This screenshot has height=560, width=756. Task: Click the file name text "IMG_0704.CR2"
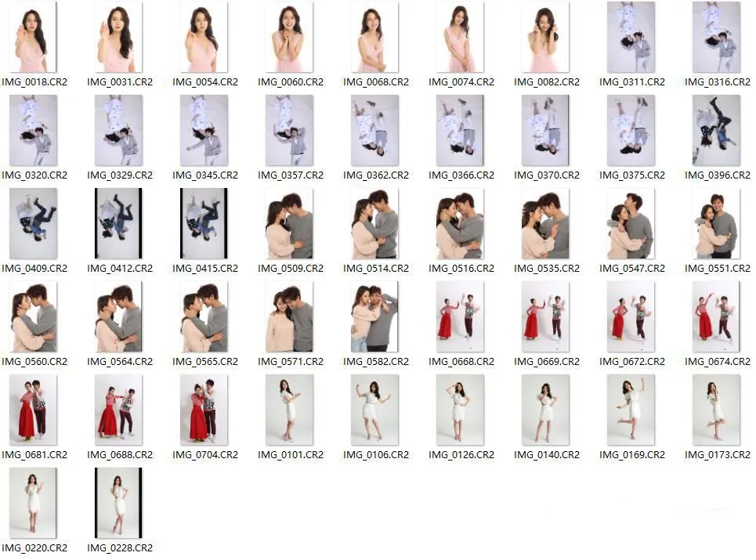tap(205, 454)
